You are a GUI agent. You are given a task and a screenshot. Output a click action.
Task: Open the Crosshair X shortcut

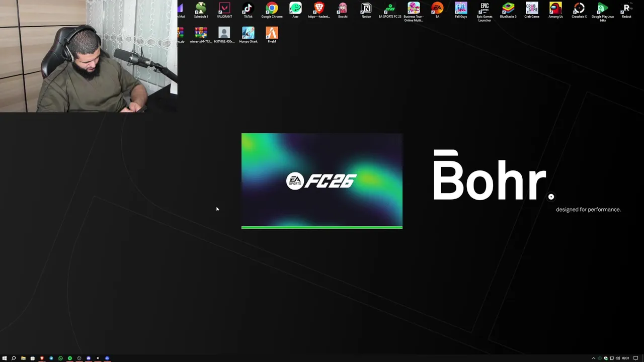[579, 11]
